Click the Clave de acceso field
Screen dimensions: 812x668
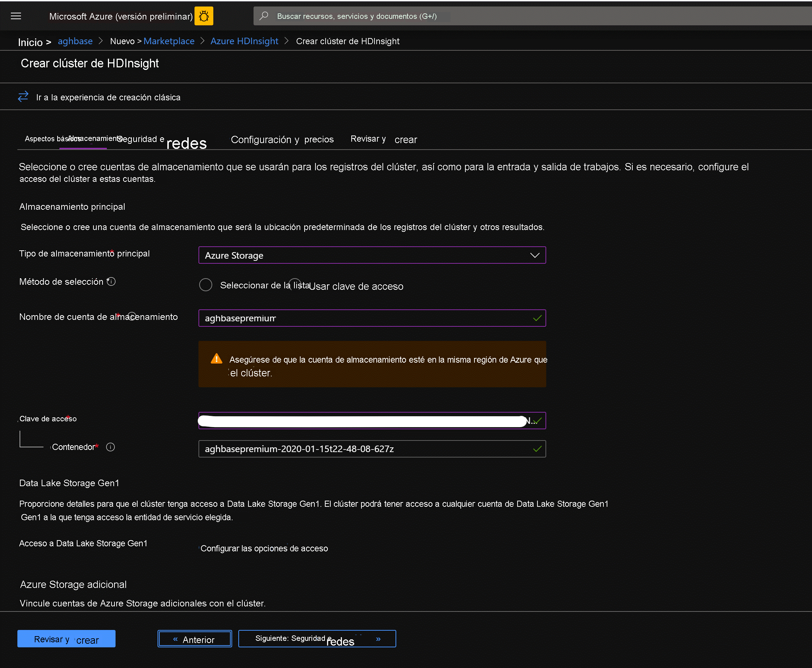click(372, 421)
